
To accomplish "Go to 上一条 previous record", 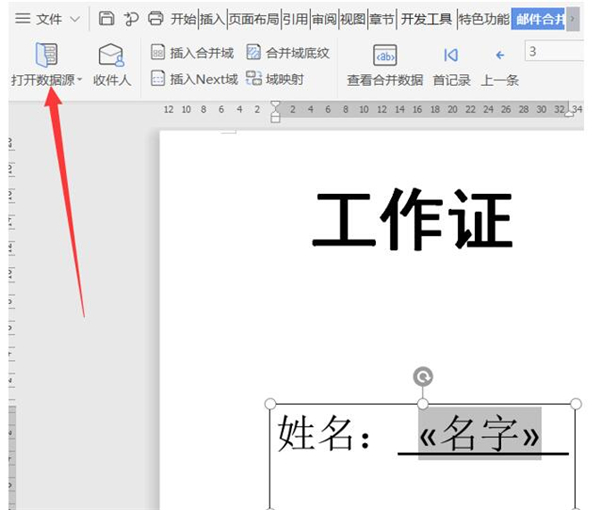I will (x=499, y=55).
